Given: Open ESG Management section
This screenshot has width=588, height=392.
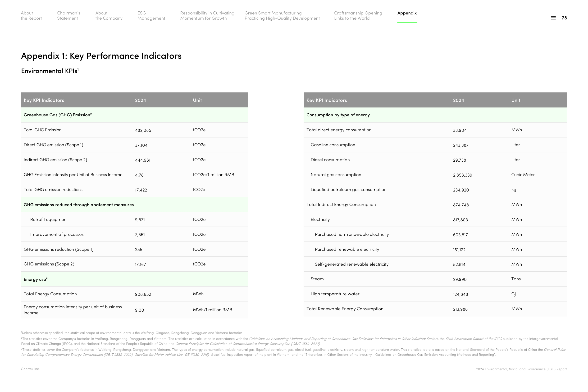Looking at the screenshot, I should pos(151,15).
